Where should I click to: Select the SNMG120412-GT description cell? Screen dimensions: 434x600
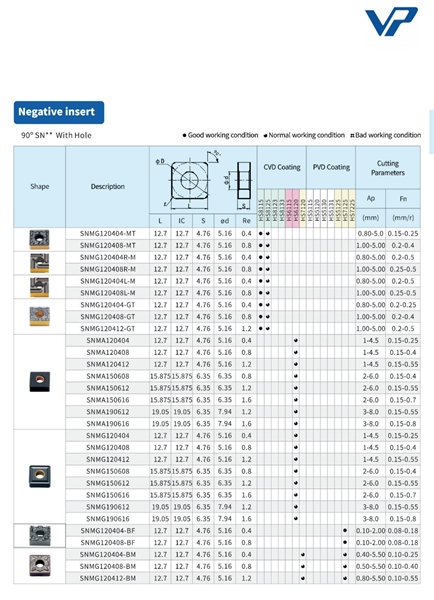(x=108, y=328)
